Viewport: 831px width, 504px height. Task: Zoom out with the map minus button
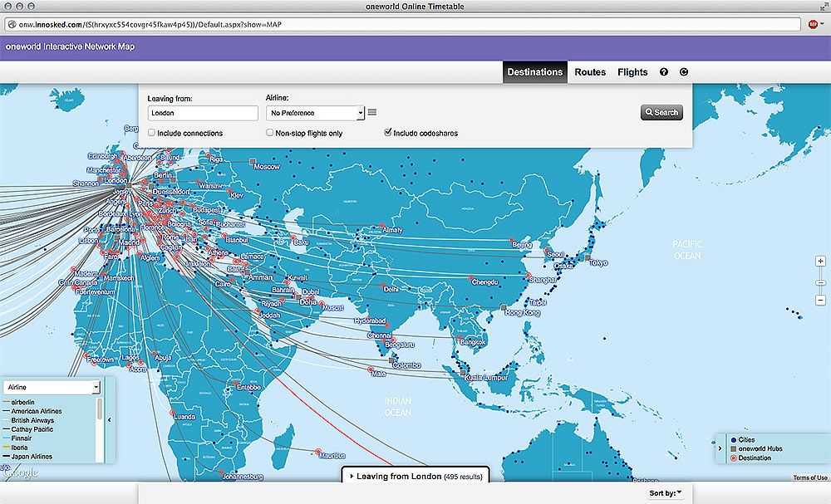point(820,301)
